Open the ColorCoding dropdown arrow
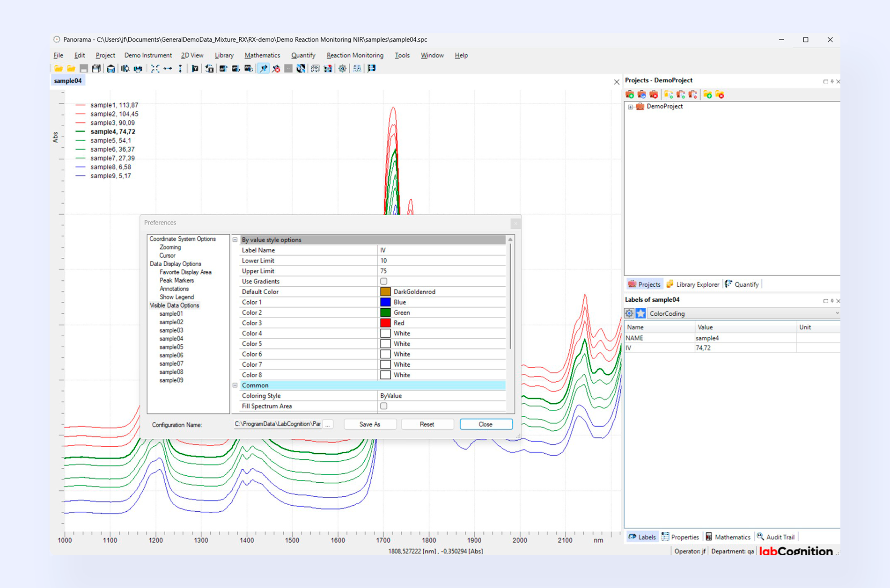The image size is (890, 588). pyautogui.click(x=837, y=313)
